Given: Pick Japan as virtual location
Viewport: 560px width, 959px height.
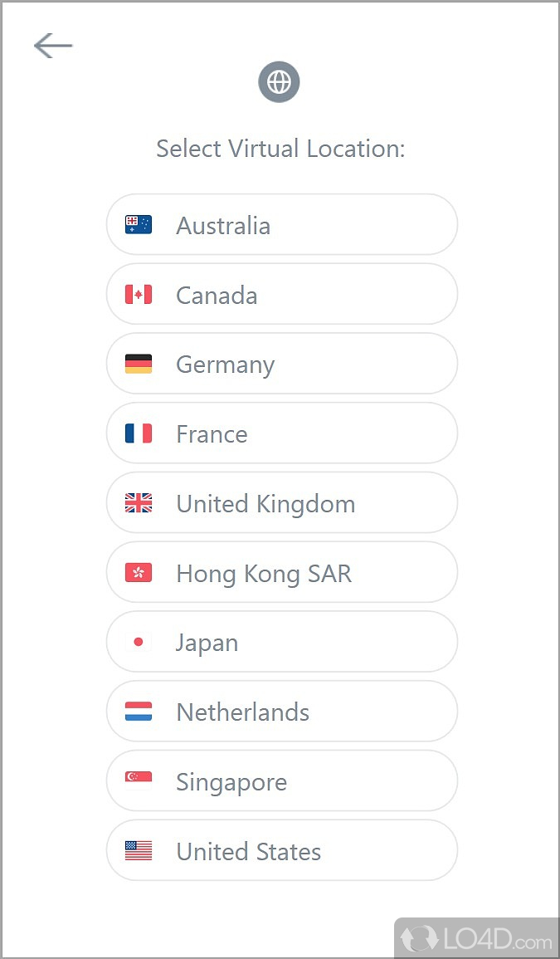Looking at the screenshot, I should pyautogui.click(x=282, y=643).
